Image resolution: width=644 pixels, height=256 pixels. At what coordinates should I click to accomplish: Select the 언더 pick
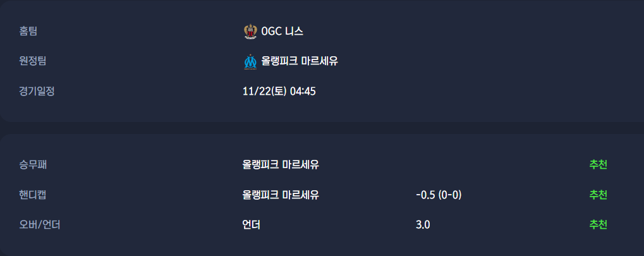(252, 224)
